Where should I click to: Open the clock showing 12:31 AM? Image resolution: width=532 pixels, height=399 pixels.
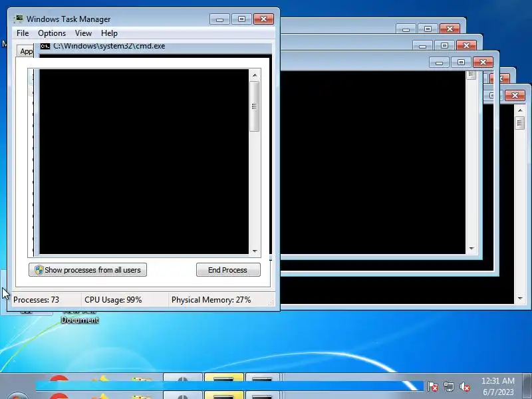coord(497,386)
